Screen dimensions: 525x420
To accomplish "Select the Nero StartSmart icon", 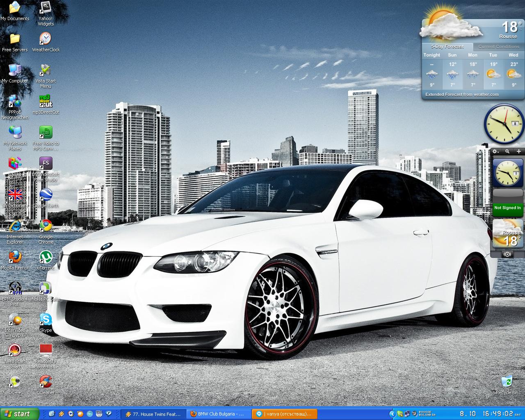I will pos(15,357).
